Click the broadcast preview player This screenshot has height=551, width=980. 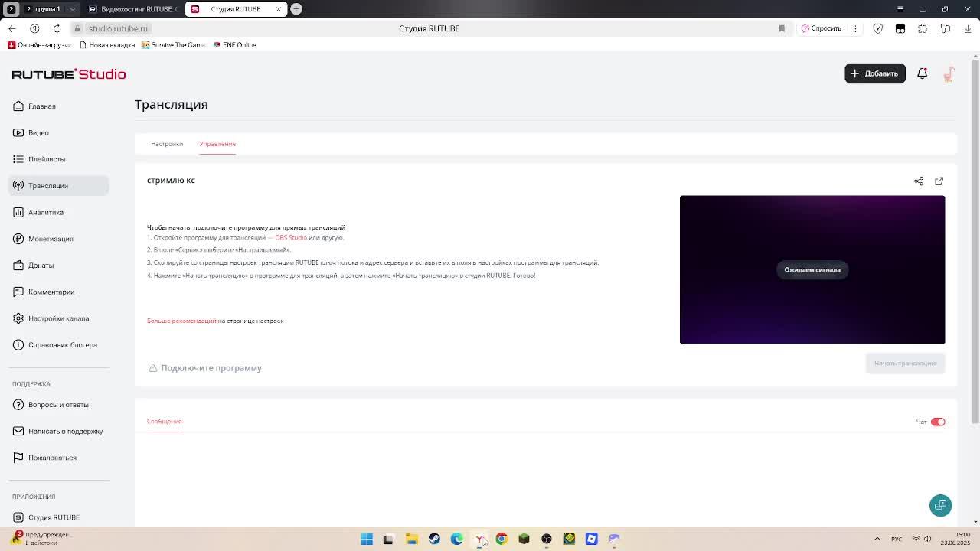(x=812, y=269)
